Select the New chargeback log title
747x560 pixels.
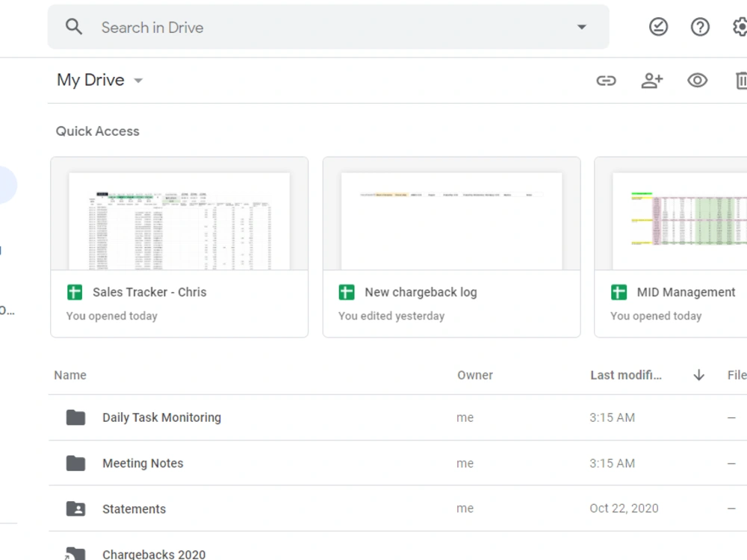coord(421,292)
